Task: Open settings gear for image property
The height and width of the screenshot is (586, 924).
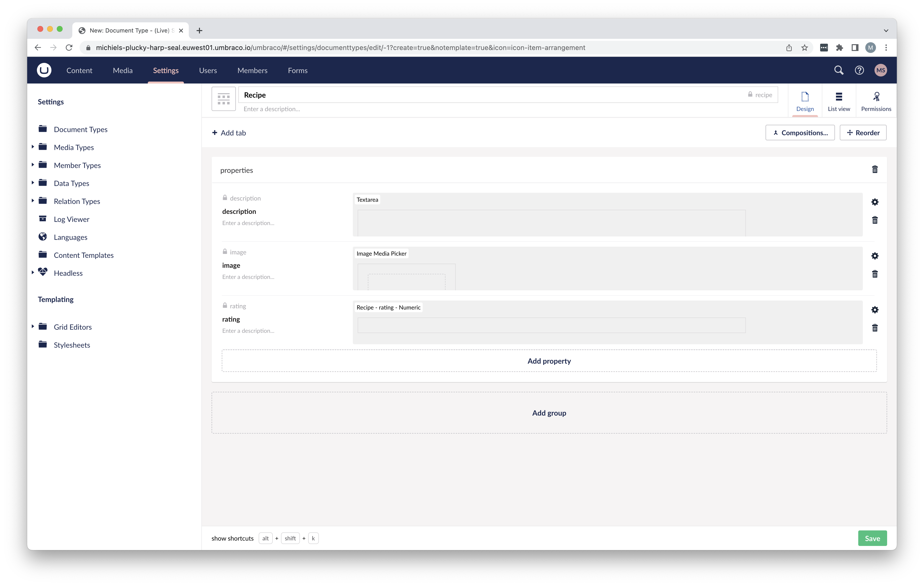Action: click(875, 256)
